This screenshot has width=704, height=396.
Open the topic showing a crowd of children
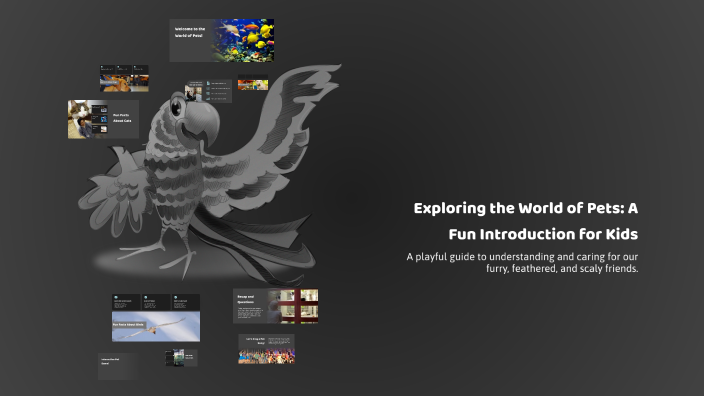tap(267, 349)
